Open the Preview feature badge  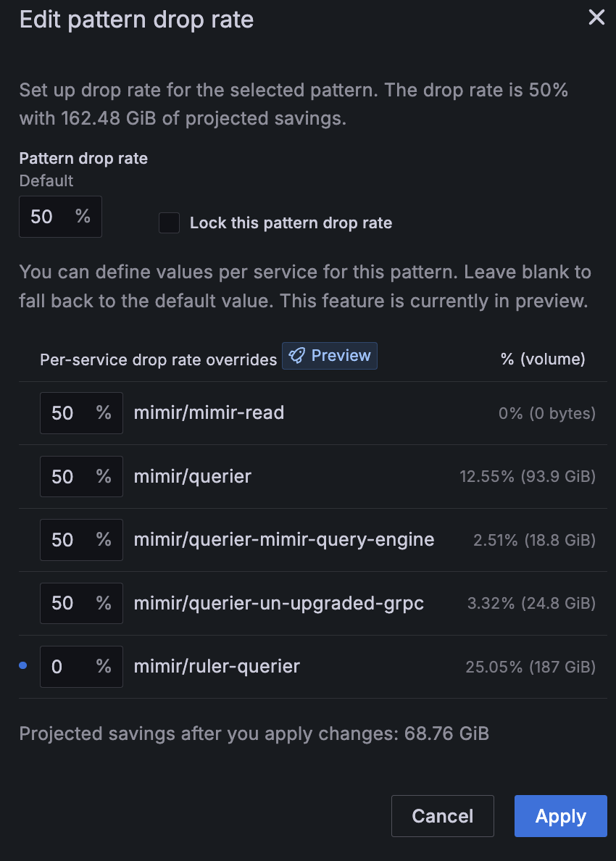[x=330, y=355]
